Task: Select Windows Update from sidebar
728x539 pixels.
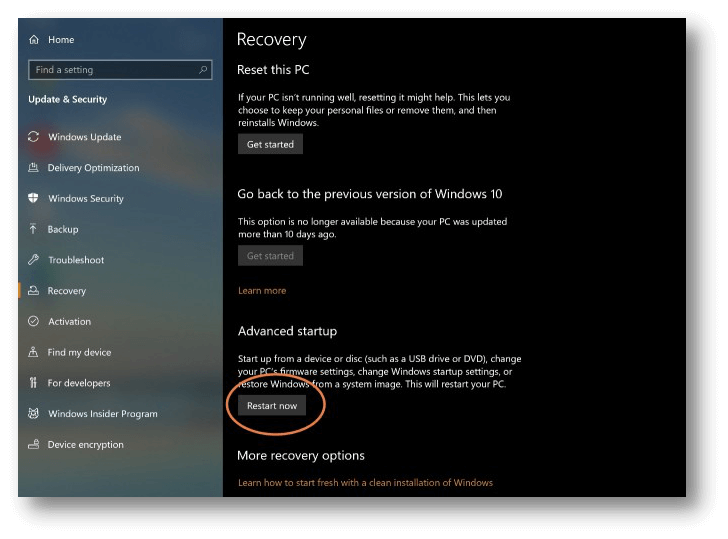Action: tap(85, 137)
